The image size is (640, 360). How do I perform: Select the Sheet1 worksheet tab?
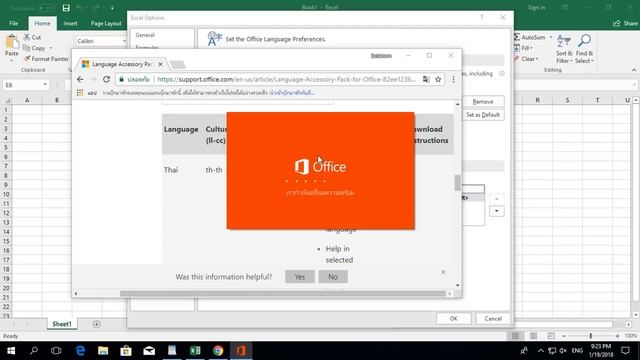[x=62, y=324]
